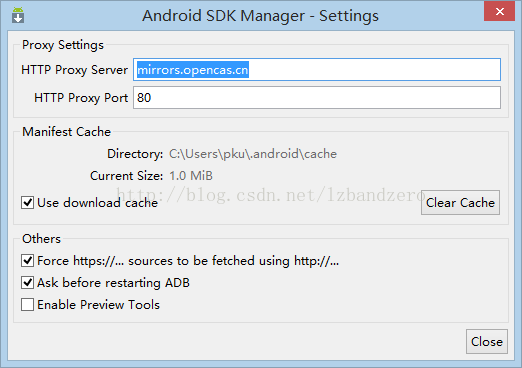Click the HTTP Proxy Port field

pos(317,98)
